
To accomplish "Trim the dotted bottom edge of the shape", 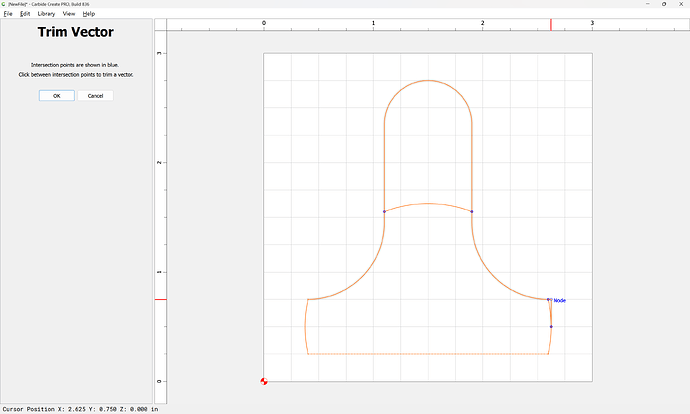I will pyautogui.click(x=428, y=354).
